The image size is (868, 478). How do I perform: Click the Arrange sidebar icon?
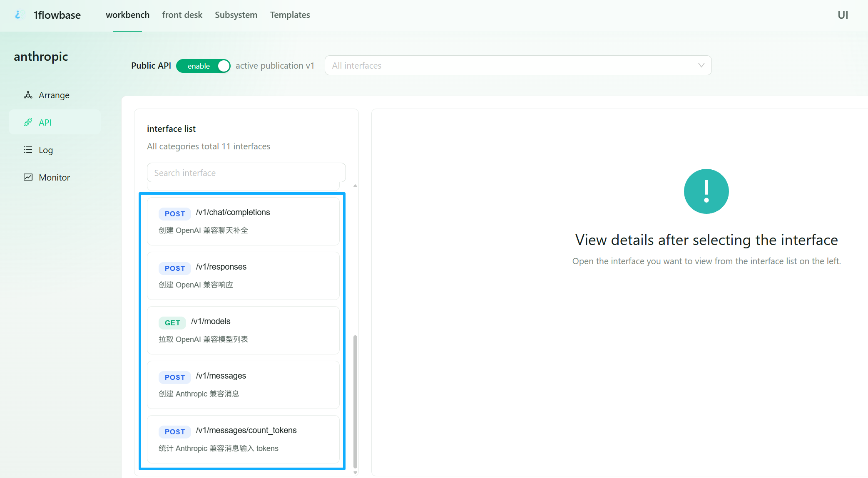[x=28, y=95]
